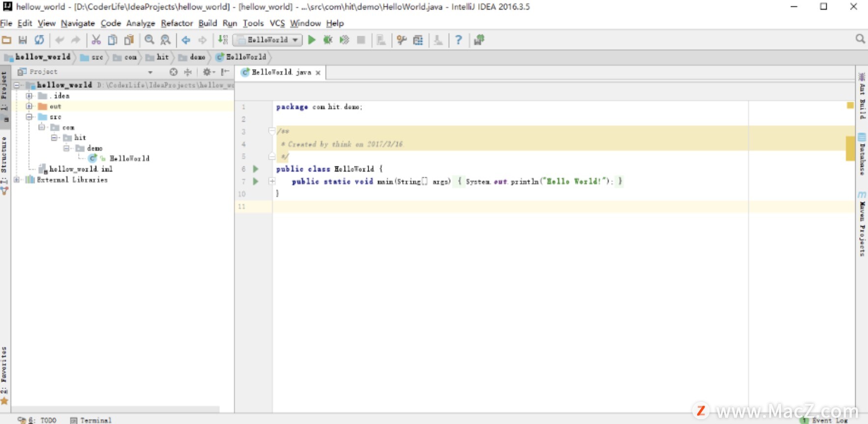Expand folded main method body on line 7
This screenshot has height=424, width=868.
coord(272,181)
